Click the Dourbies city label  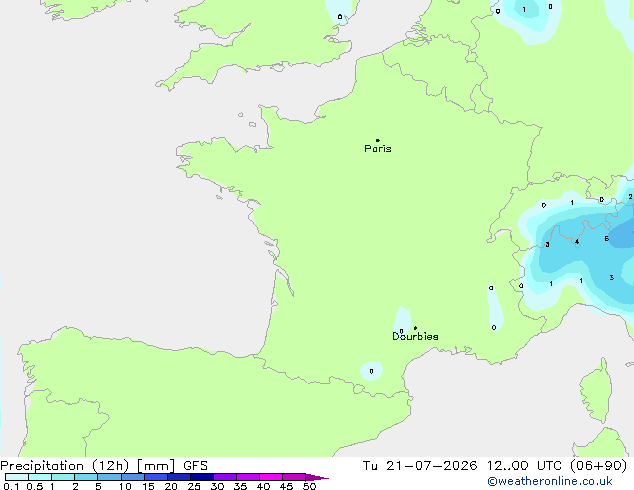tap(415, 336)
